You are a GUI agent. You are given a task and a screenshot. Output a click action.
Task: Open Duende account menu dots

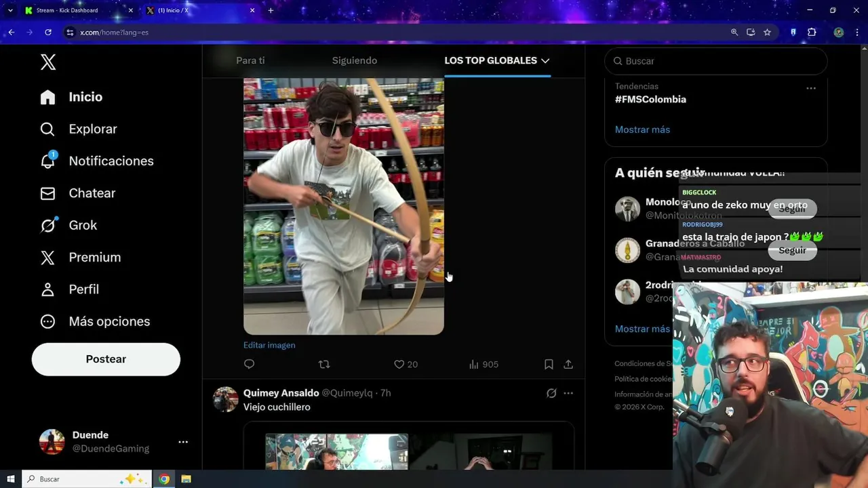(x=183, y=442)
